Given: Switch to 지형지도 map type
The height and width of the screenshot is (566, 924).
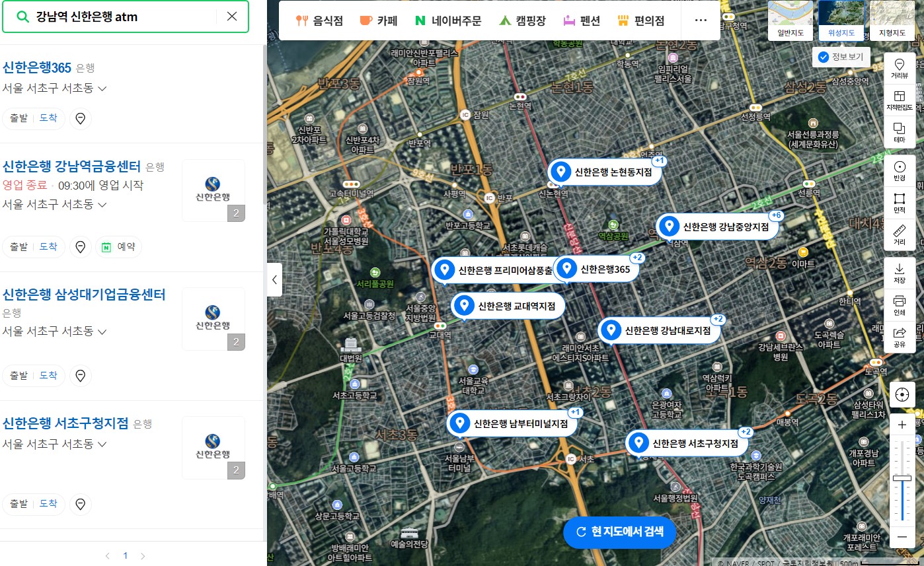Looking at the screenshot, I should tap(892, 20).
